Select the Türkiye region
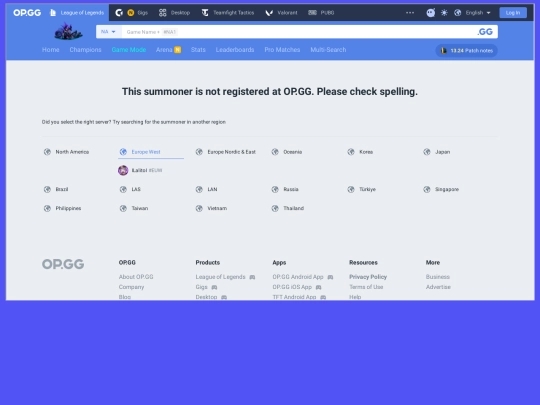Viewport: 540px width, 405px height. 362,189
